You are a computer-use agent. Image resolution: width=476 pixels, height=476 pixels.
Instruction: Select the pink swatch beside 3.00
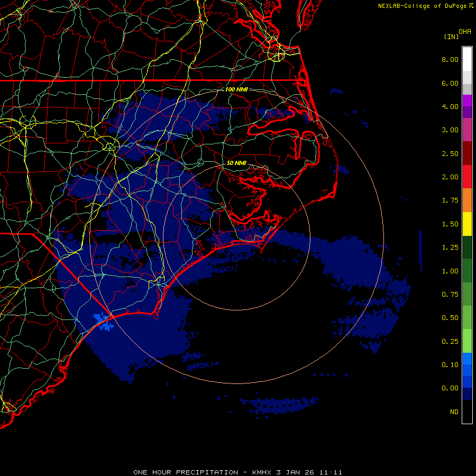tap(467, 130)
